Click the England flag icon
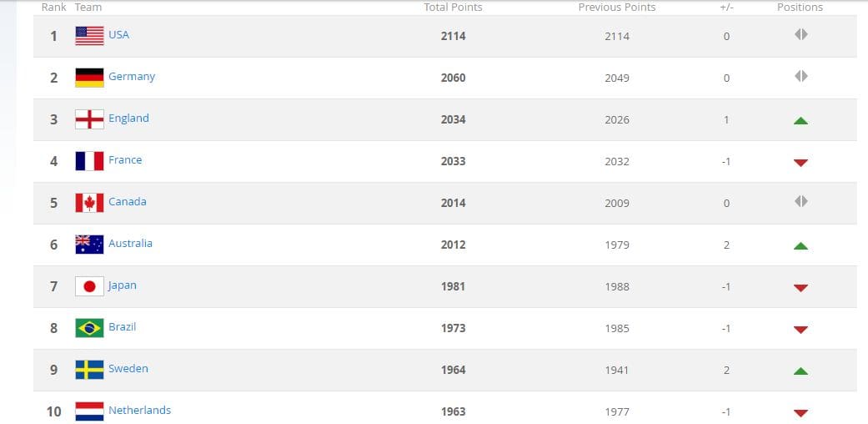 tap(89, 119)
